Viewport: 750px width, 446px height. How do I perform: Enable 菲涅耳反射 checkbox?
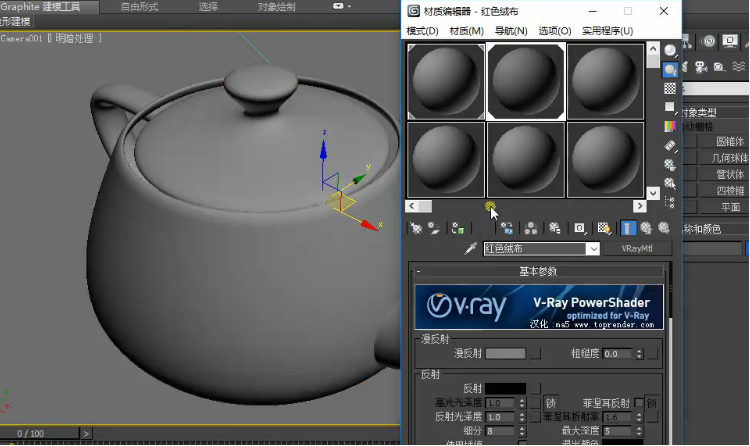638,403
